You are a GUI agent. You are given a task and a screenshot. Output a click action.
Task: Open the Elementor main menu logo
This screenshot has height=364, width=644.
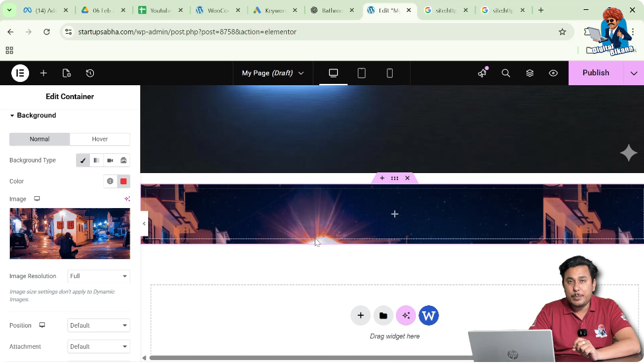[x=20, y=73]
